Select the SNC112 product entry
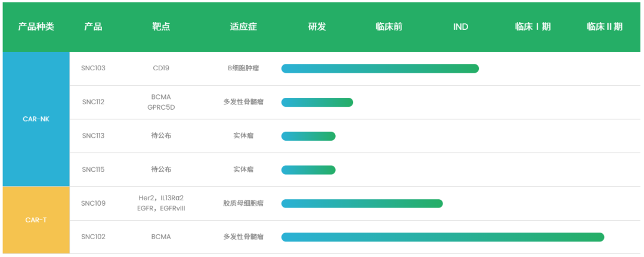The width and height of the screenshot is (644, 257). pos(93,102)
